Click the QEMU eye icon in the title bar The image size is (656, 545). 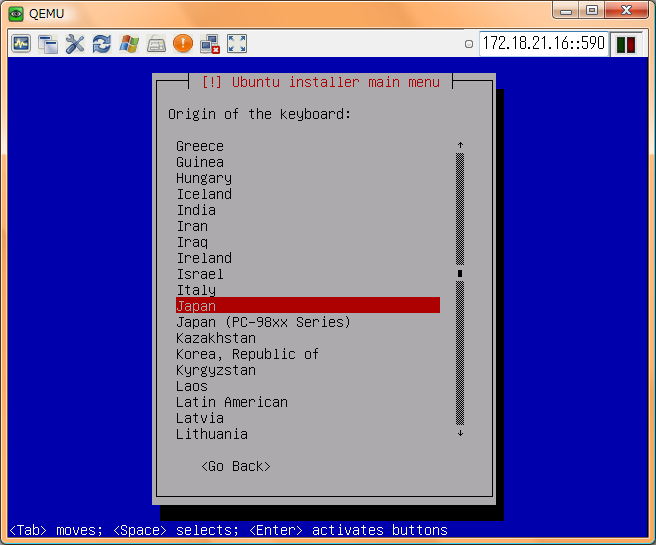[16, 13]
